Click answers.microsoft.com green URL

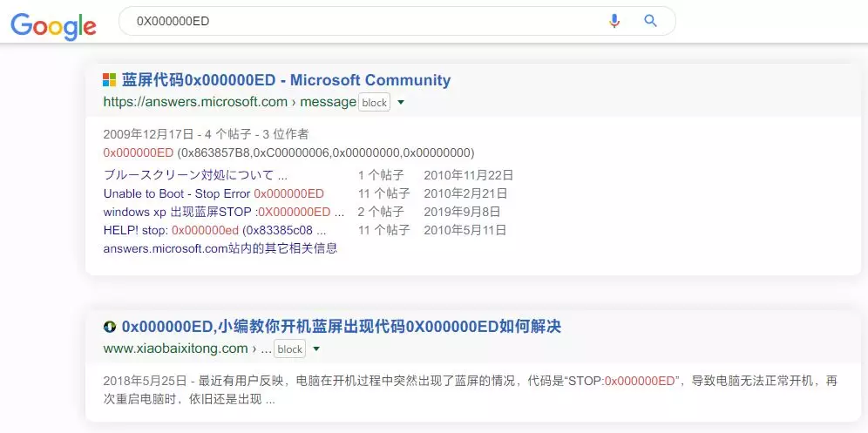click(x=230, y=102)
